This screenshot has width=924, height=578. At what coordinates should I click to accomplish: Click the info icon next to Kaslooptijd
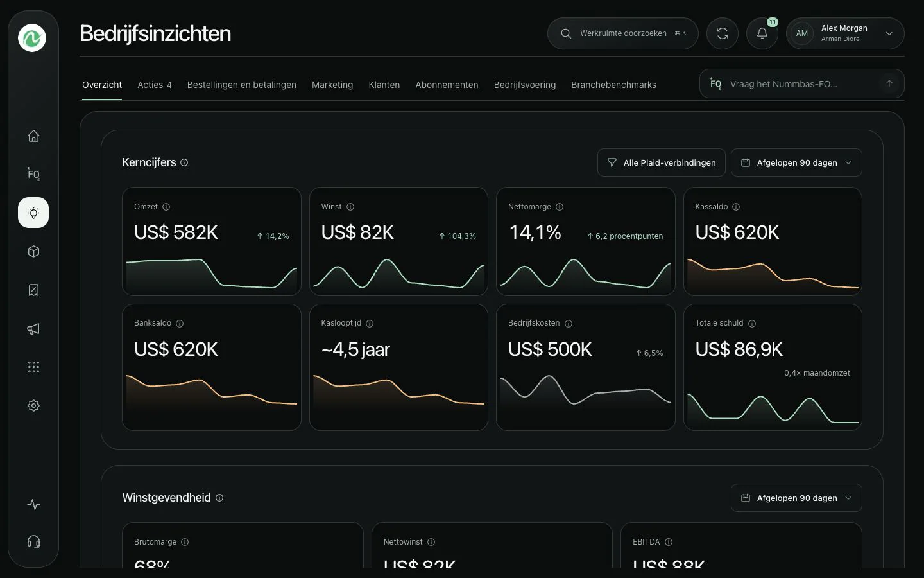[370, 324]
